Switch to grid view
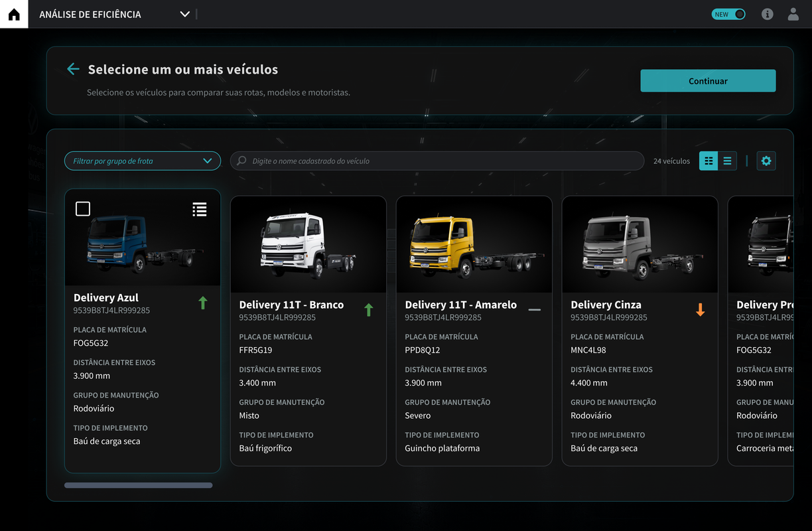The height and width of the screenshot is (531, 812). [709, 161]
